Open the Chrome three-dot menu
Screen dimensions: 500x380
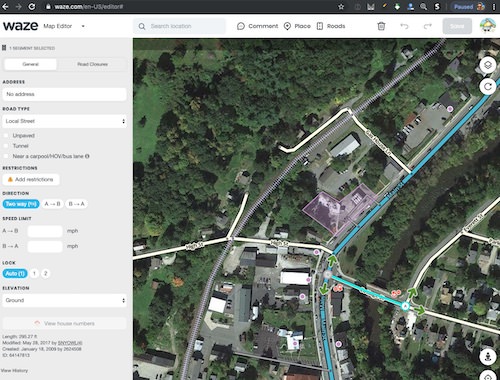click(494, 7)
